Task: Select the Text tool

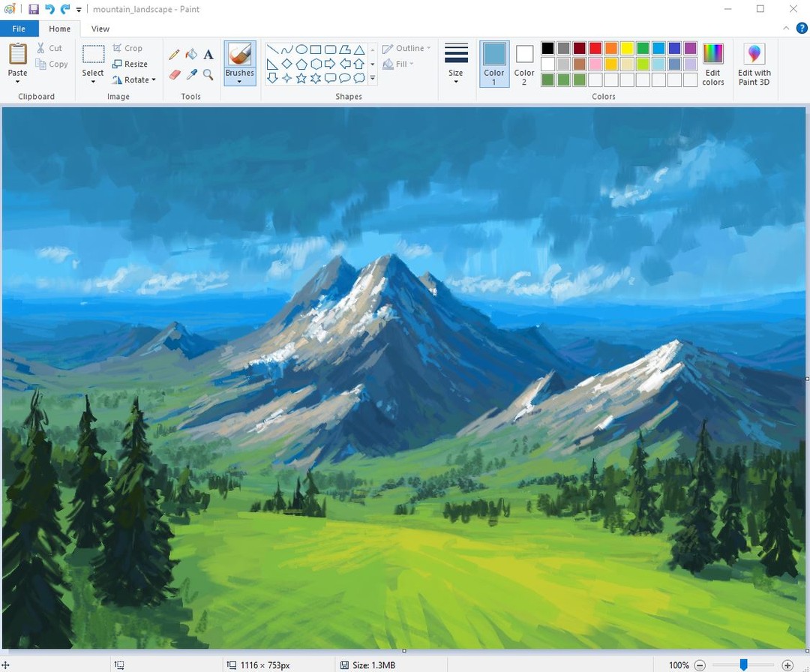Action: tap(208, 54)
